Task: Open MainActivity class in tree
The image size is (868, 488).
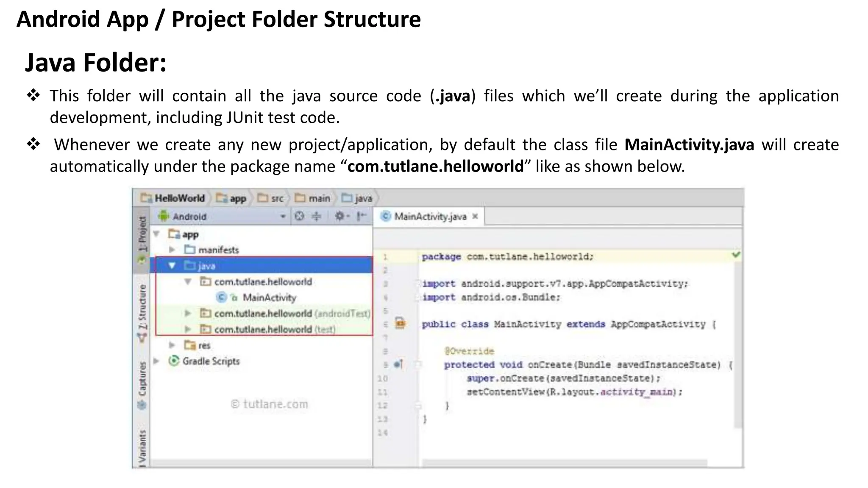Action: 269,297
